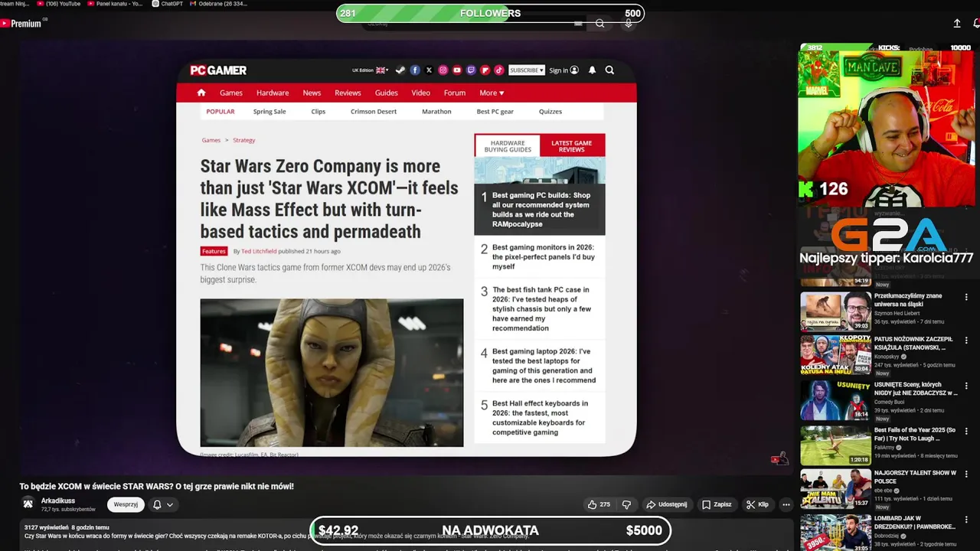
Task: Open Best Hall effect keyboards 2026 article
Action: 541,418
